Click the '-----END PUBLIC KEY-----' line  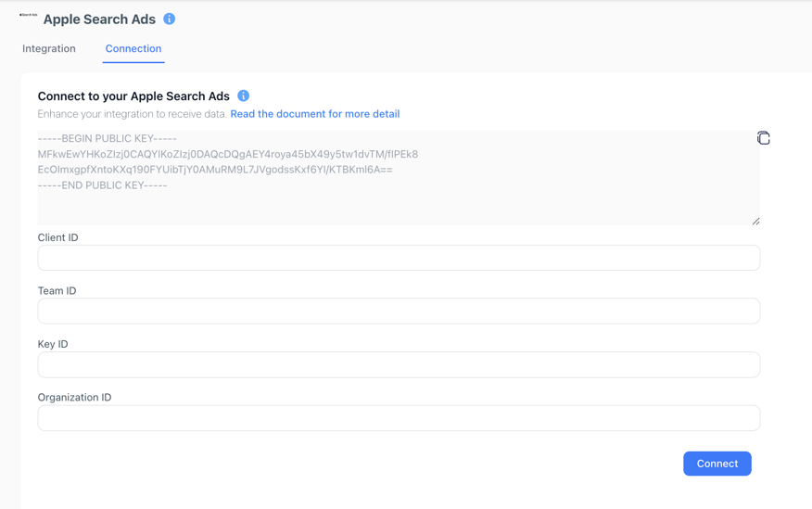point(103,185)
